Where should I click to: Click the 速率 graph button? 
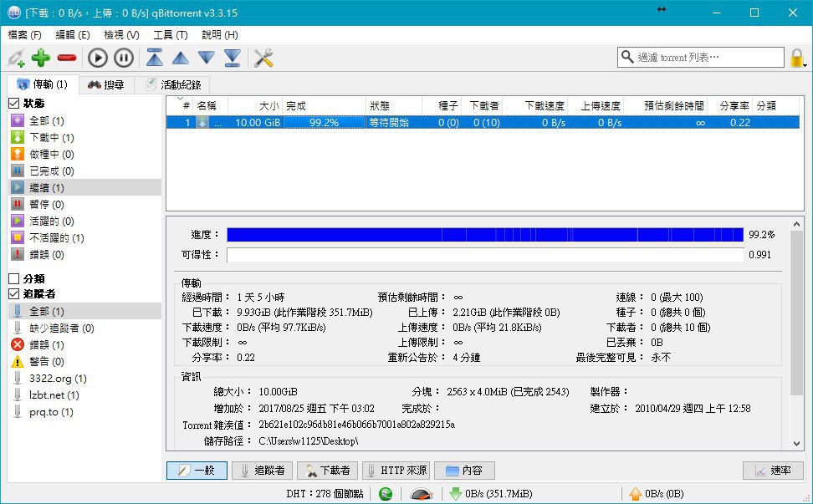coord(773,471)
